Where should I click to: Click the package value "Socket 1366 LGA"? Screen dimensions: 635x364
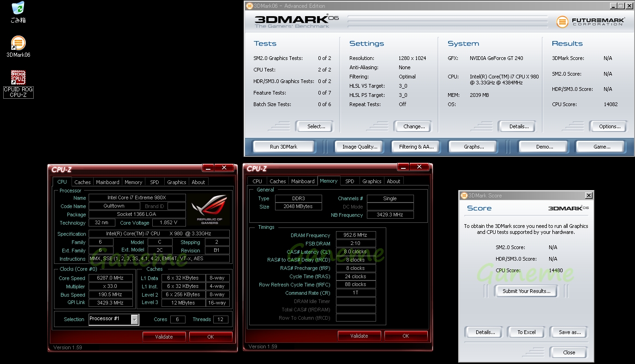point(137,215)
